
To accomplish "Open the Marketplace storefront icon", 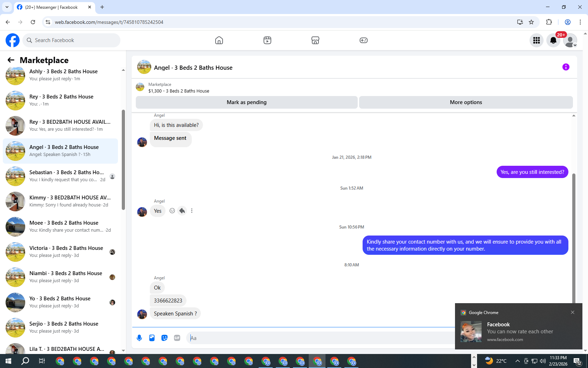I will pyautogui.click(x=315, y=40).
